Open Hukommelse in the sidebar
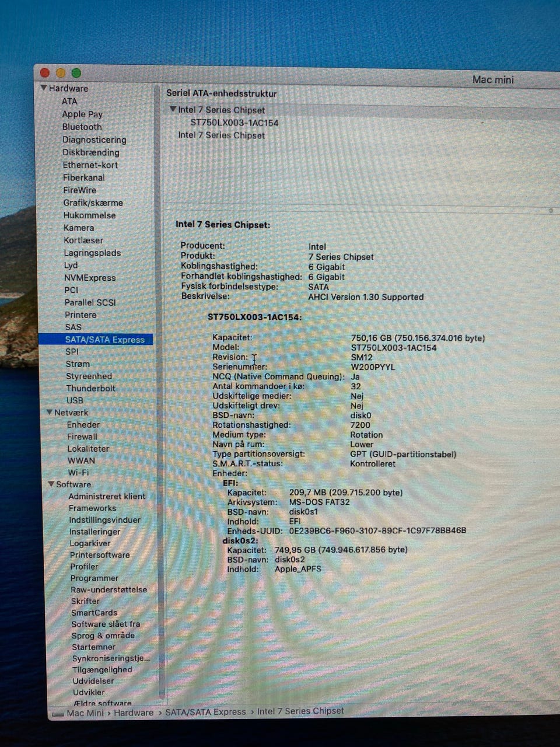 tap(90, 215)
